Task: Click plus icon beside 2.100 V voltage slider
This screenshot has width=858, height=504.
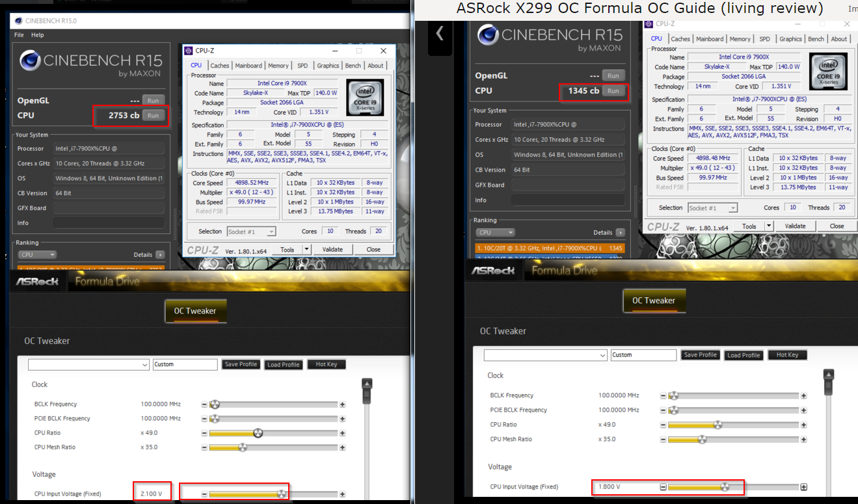Action: (x=342, y=494)
